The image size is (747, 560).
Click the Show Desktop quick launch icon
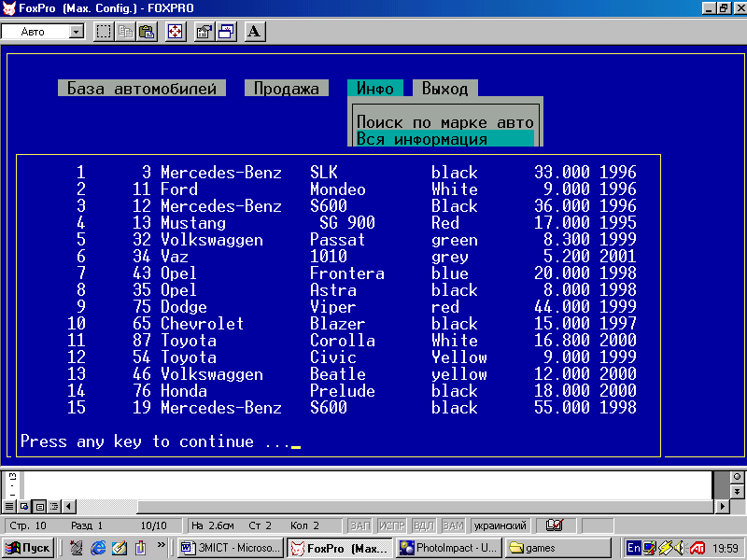tap(77, 548)
